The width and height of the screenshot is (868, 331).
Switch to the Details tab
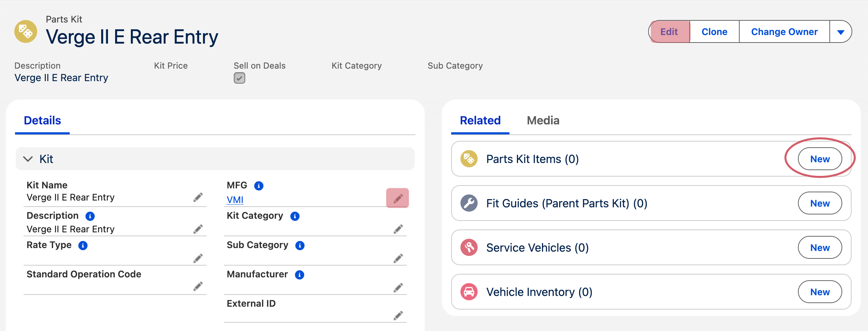click(x=42, y=120)
